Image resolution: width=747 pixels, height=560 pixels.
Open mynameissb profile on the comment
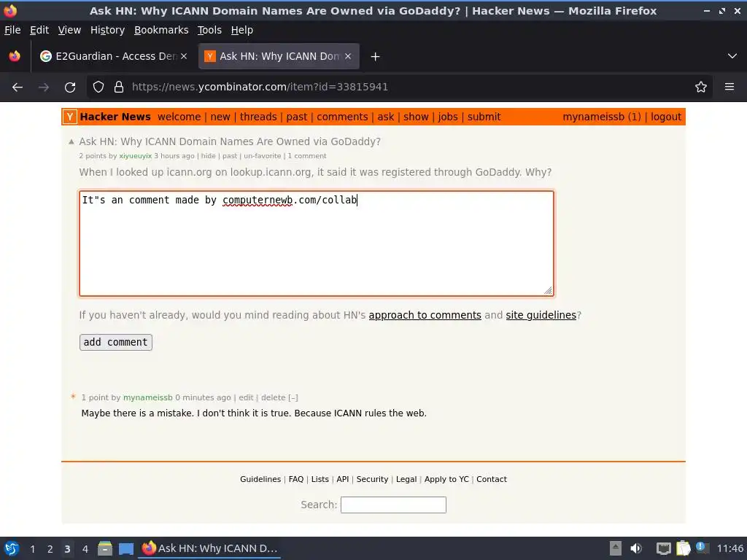tap(147, 397)
